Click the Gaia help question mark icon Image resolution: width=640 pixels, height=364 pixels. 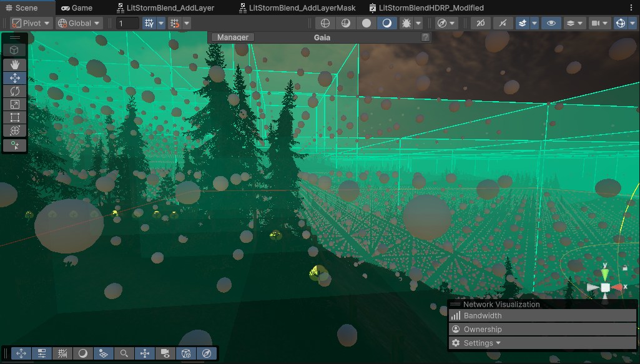[x=425, y=37]
